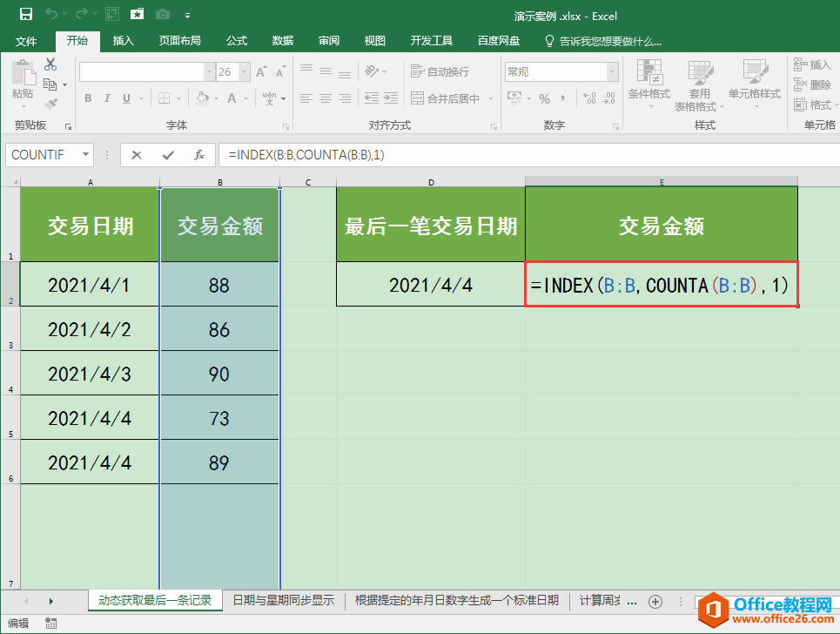This screenshot has height=634, width=840.
Task: Click the Fill Color bucket icon
Action: (203, 98)
